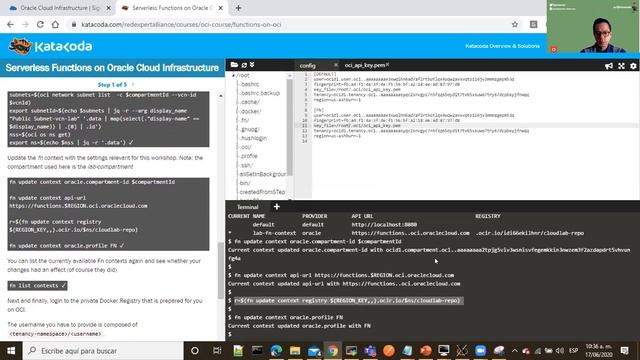Open the .profile file
This screenshot has height=360, width=640.
click(249, 156)
